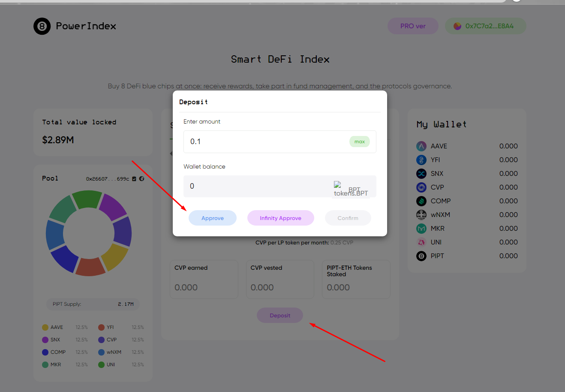Click the Approve button in the Deposit dialog

pos(213,218)
